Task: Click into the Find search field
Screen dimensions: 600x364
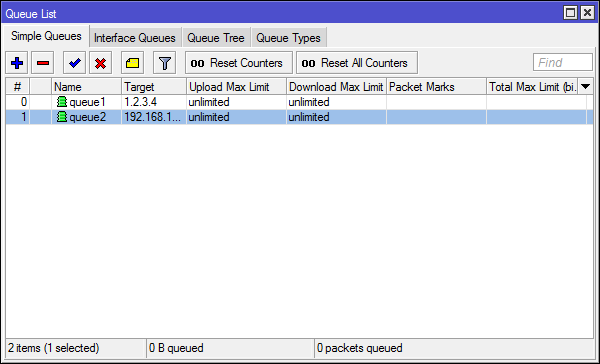Action: pos(563,62)
